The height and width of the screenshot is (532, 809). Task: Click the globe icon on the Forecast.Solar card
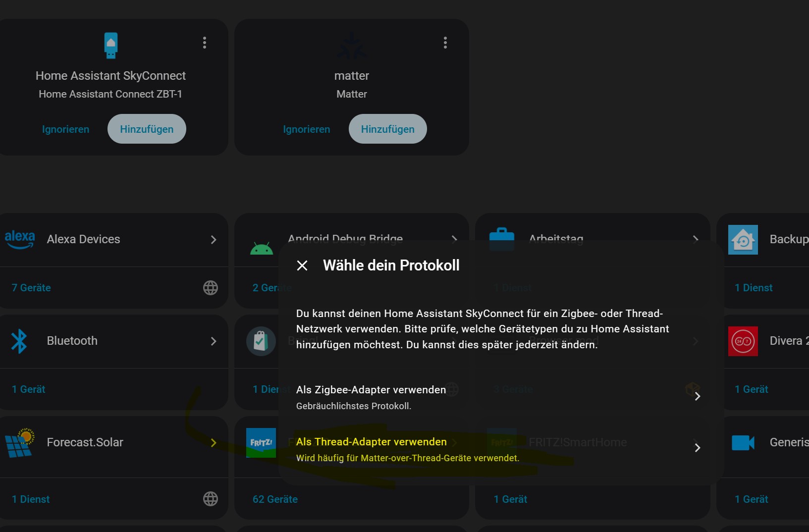pos(211,499)
